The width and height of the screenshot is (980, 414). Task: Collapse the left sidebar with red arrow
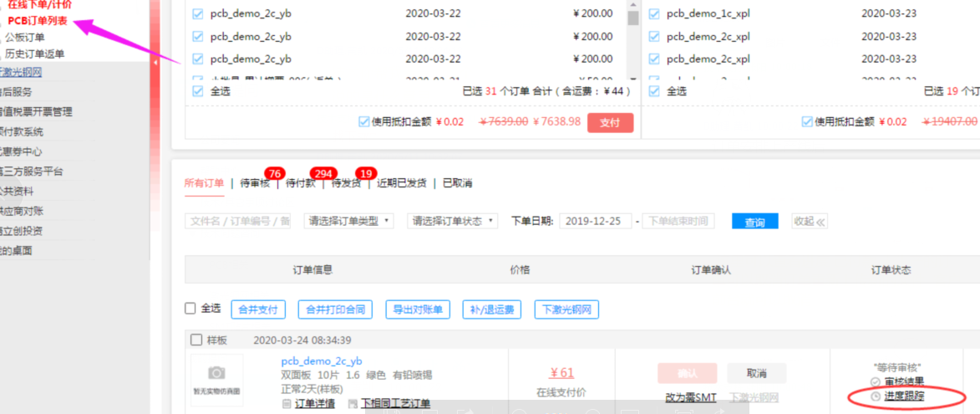click(x=155, y=63)
